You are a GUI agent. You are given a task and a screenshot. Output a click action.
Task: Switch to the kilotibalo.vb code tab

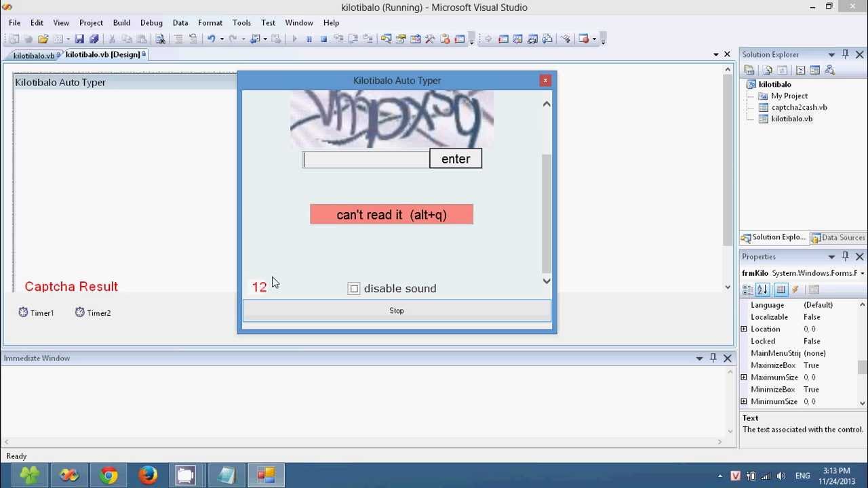coord(33,55)
